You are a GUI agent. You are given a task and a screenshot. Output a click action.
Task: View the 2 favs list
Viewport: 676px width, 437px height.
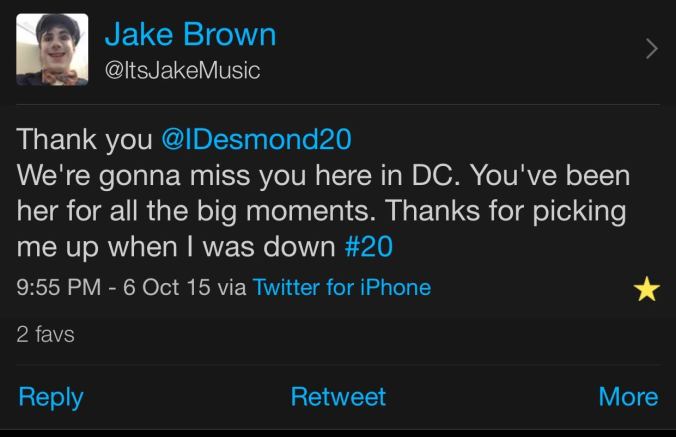pos(45,335)
